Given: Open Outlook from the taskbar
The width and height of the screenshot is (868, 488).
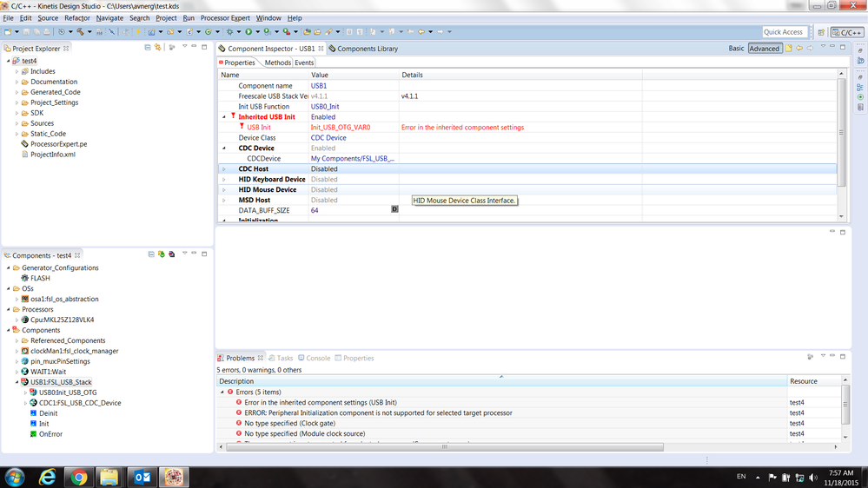Looking at the screenshot, I should click(142, 477).
